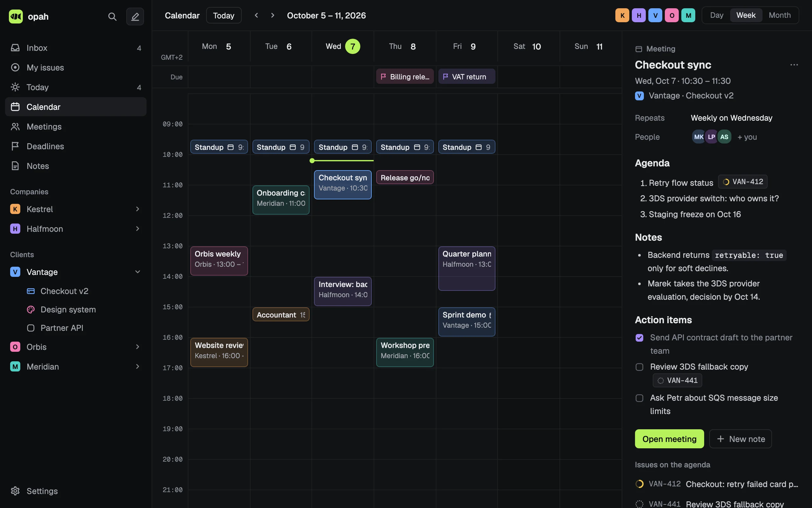The height and width of the screenshot is (508, 812).
Task: Open search with the magnifier icon
Action: pos(112,17)
